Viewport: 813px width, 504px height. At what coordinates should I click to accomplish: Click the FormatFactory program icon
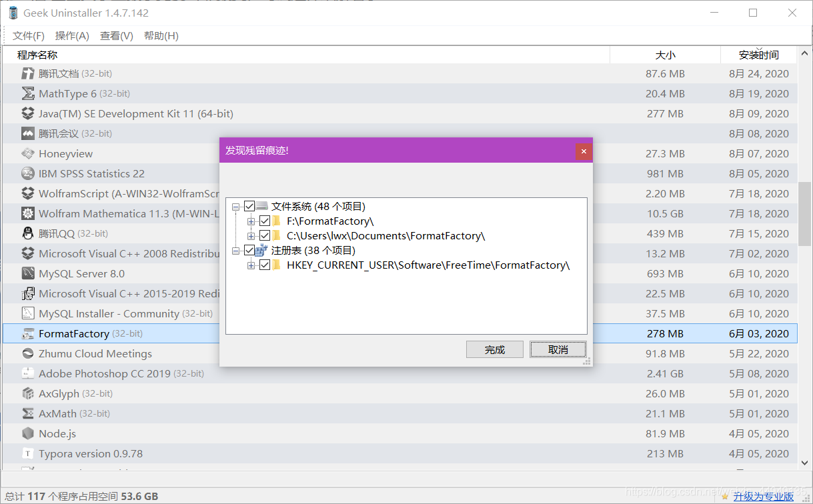tap(27, 333)
